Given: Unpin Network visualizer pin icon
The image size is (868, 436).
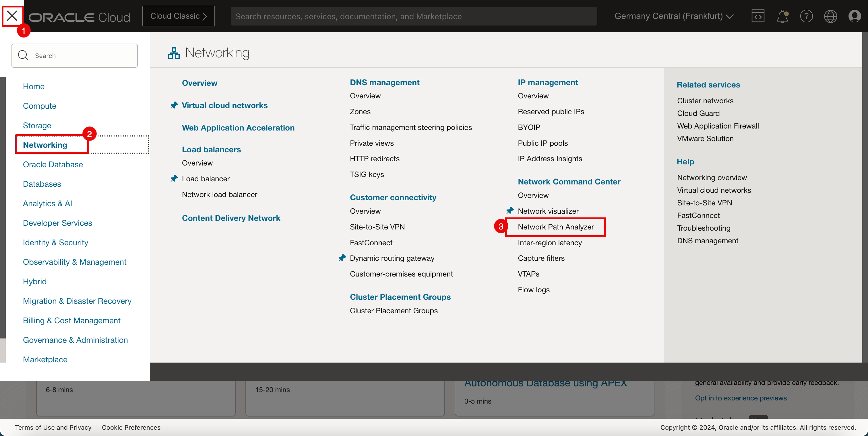Looking at the screenshot, I should (x=510, y=211).
